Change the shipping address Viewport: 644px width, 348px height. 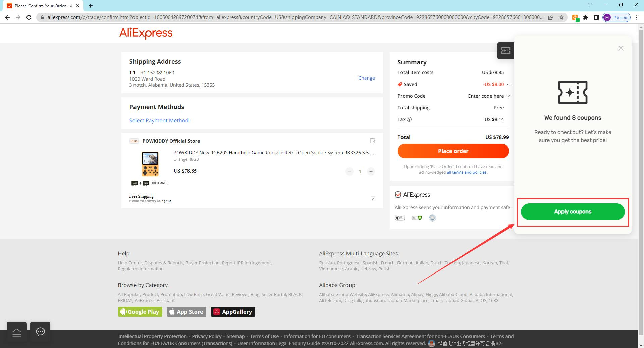click(366, 78)
